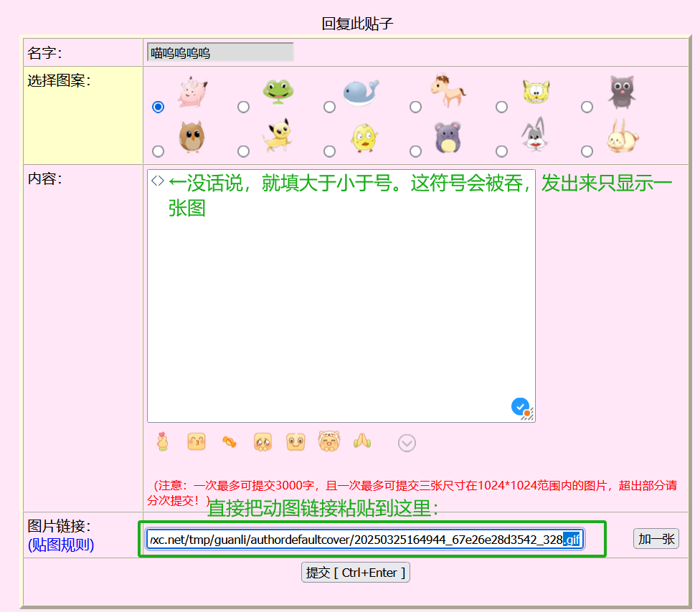Click the image link URL field
The width and height of the screenshot is (700, 612).
pyautogui.click(x=365, y=540)
